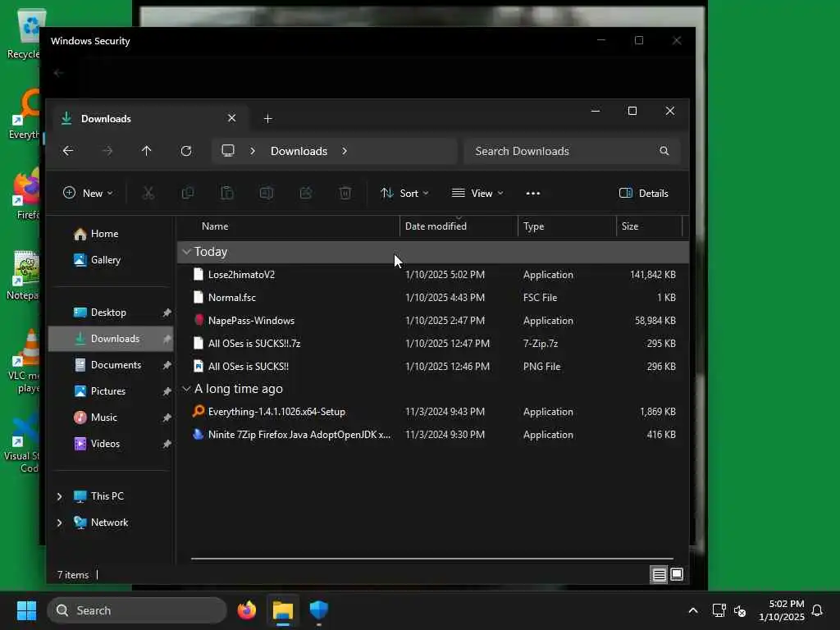Open Pictures in navigation pane

point(110,391)
